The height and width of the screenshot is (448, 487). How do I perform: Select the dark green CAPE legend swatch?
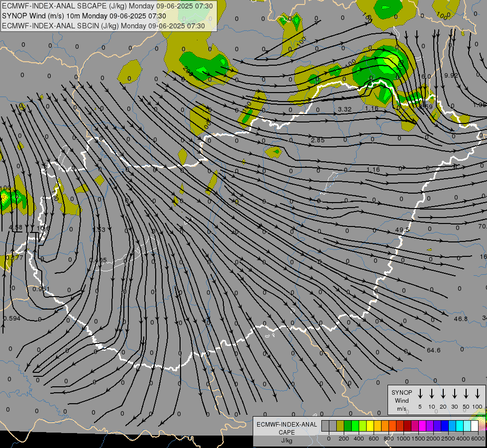(348, 426)
